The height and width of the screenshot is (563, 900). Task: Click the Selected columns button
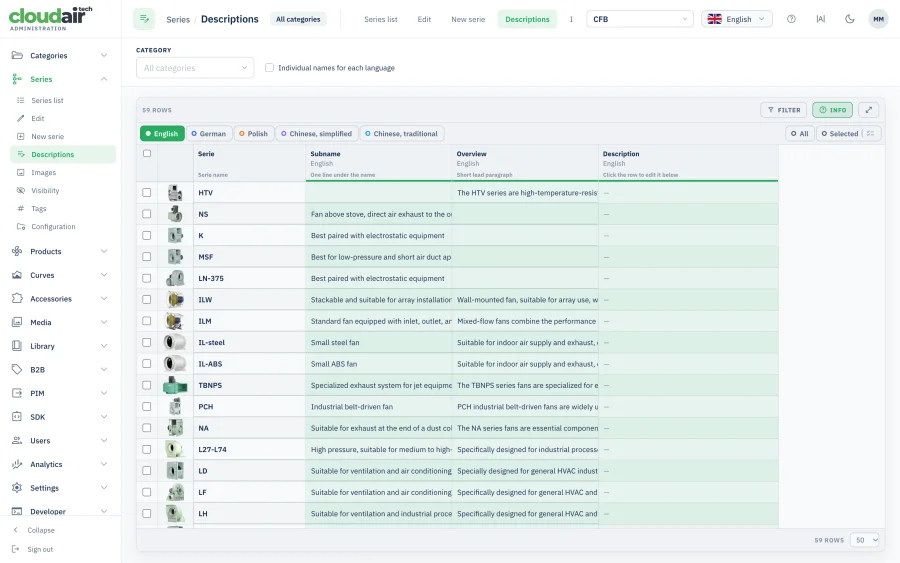pos(840,133)
